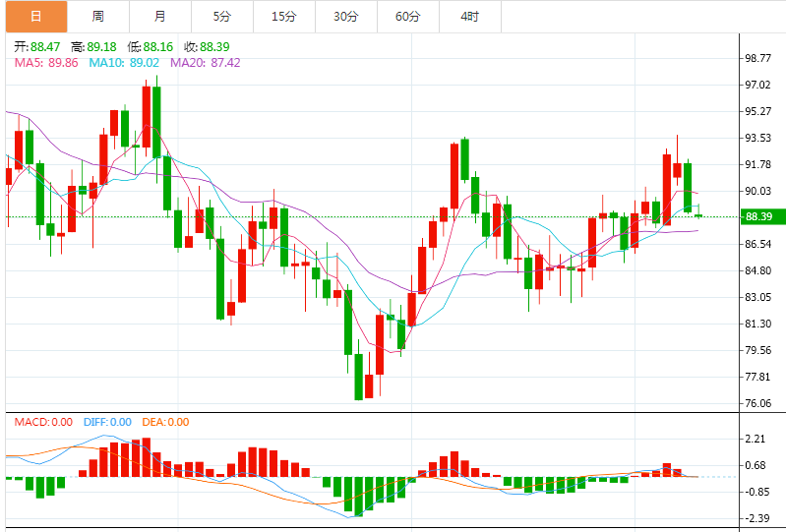
Task: Click the MA10: 89.02 indicator label
Action: (x=124, y=63)
